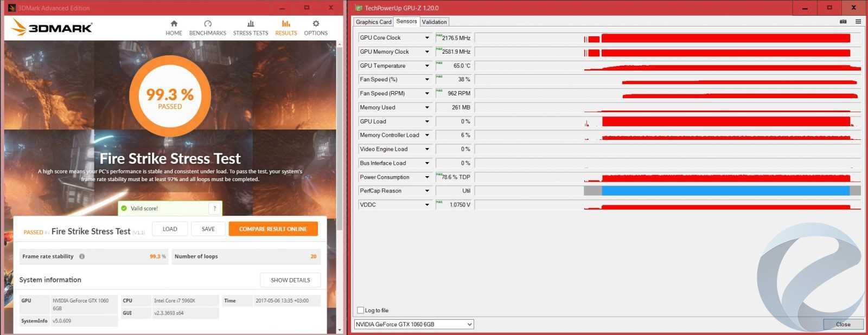868x335 pixels.
Task: Click the blue PerfCap Reason bar
Action: (725, 191)
